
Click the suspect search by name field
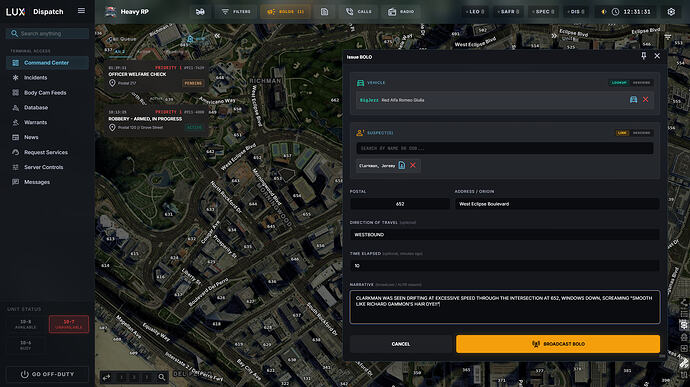click(505, 148)
